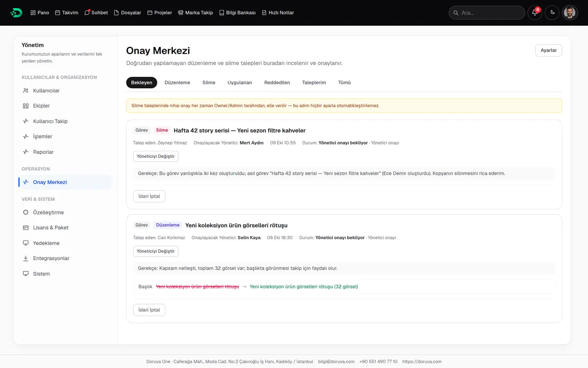The image size is (588, 368).
Task: Open Lisans & Paket in the sidebar
Action: point(65,228)
